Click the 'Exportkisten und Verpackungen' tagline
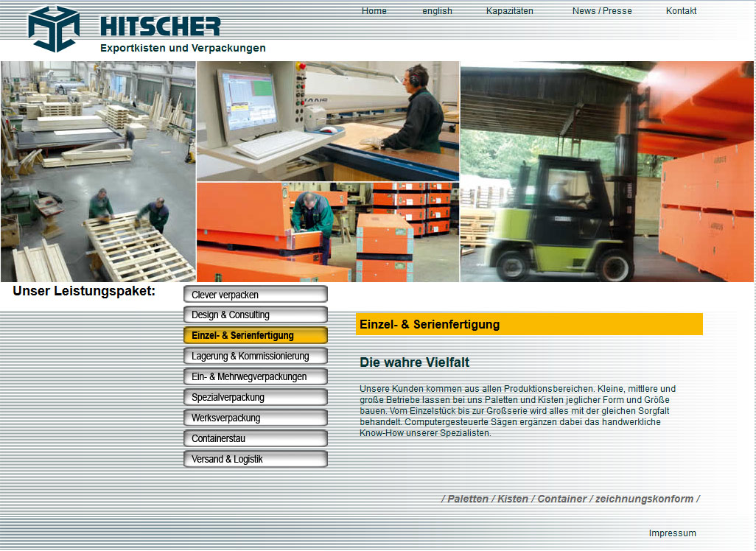The height and width of the screenshot is (551, 756). click(x=183, y=48)
